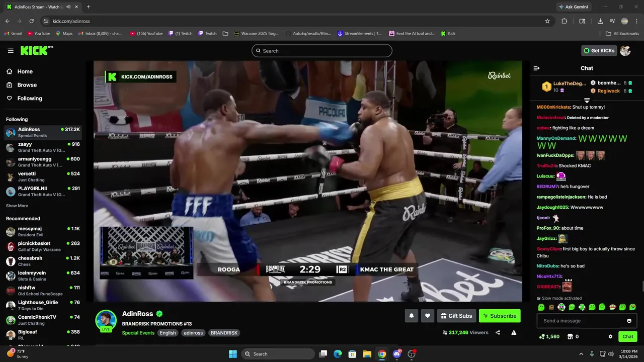This screenshot has width=644, height=362.
Task: Click the Kick logo in header
Action: [x=37, y=51]
